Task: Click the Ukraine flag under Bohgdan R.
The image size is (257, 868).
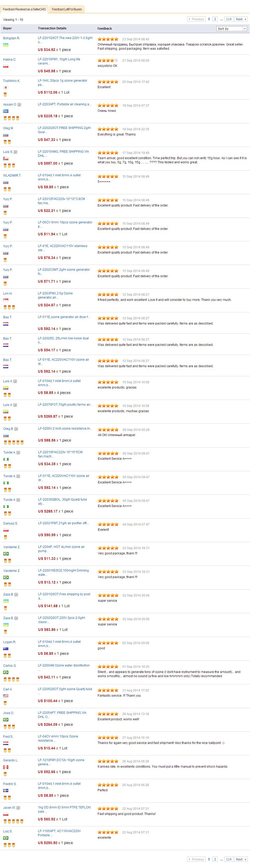Action: (x=6, y=45)
